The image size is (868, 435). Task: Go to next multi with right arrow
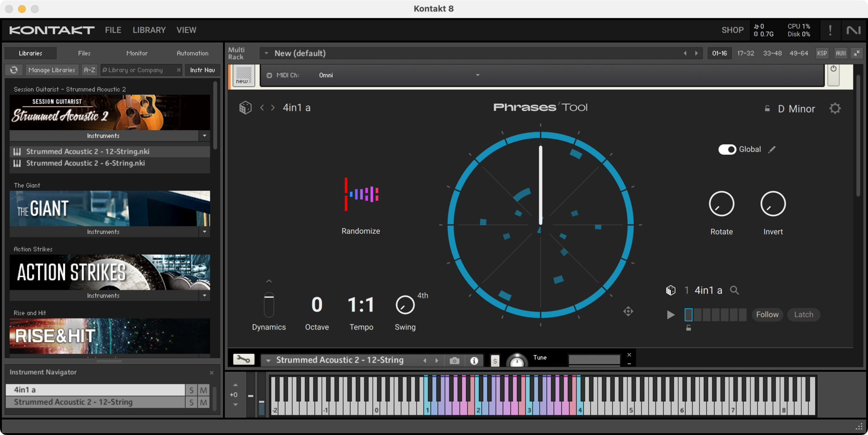coord(697,53)
